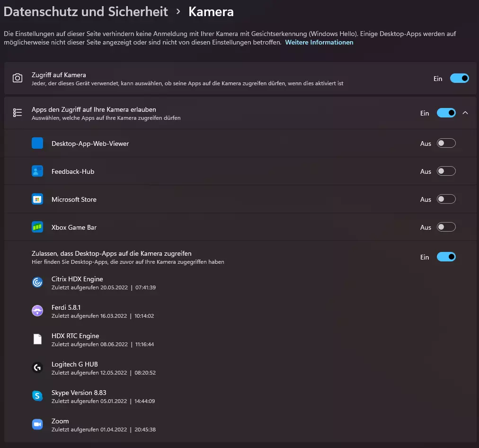The height and width of the screenshot is (448, 479).
Task: Click the Microsoft Store app icon
Action: pyautogui.click(x=37, y=199)
